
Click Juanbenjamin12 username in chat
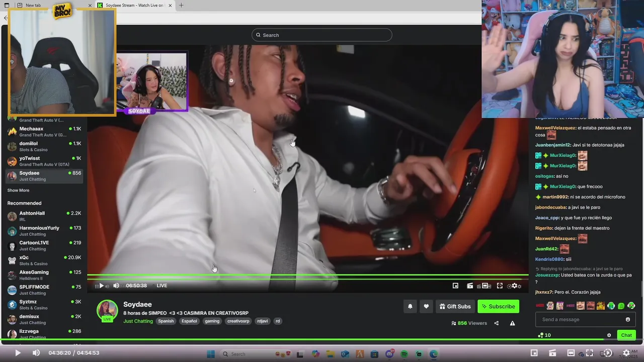553,145
